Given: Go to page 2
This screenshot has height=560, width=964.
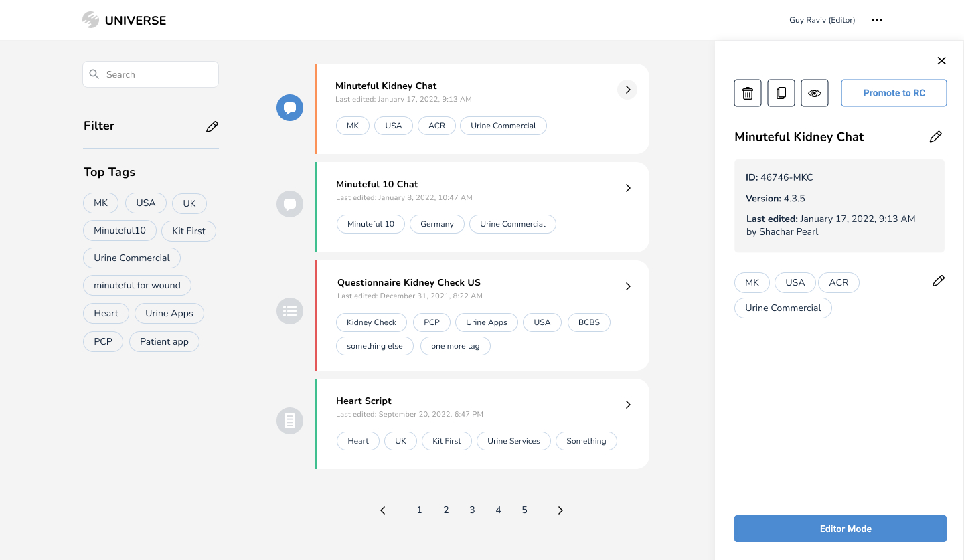Looking at the screenshot, I should (x=446, y=510).
